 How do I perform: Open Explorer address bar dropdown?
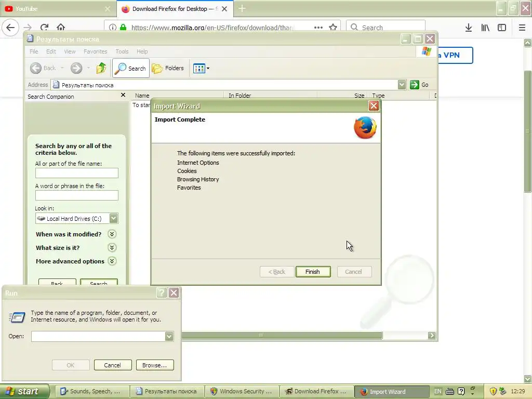click(402, 85)
